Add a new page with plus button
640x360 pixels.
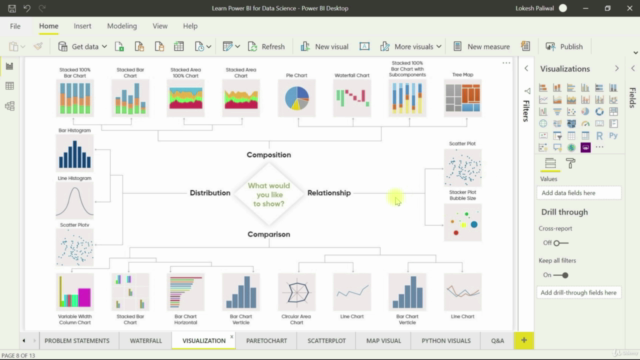click(x=524, y=340)
